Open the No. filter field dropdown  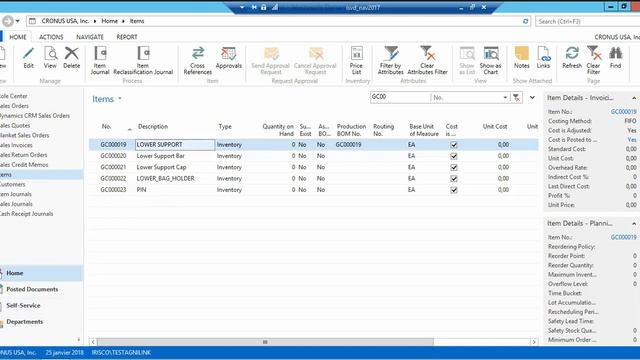point(505,98)
